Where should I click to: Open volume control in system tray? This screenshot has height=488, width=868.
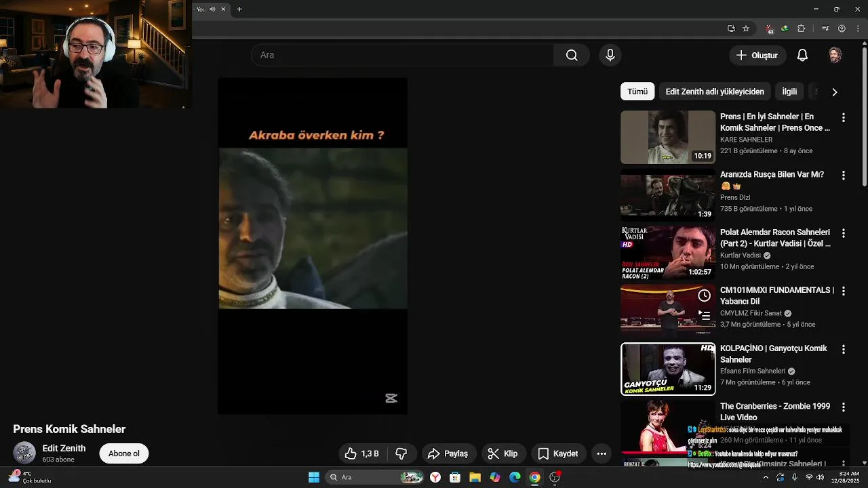point(821,477)
